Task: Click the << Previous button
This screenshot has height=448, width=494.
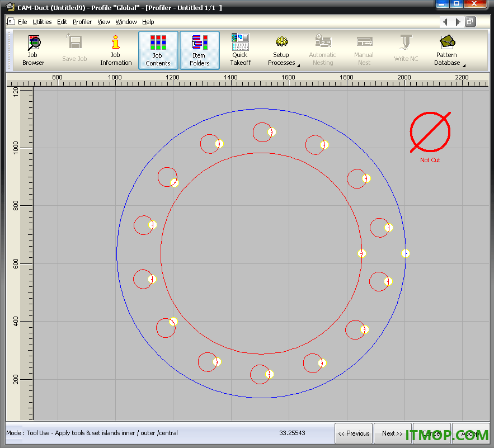Action: coord(354,433)
